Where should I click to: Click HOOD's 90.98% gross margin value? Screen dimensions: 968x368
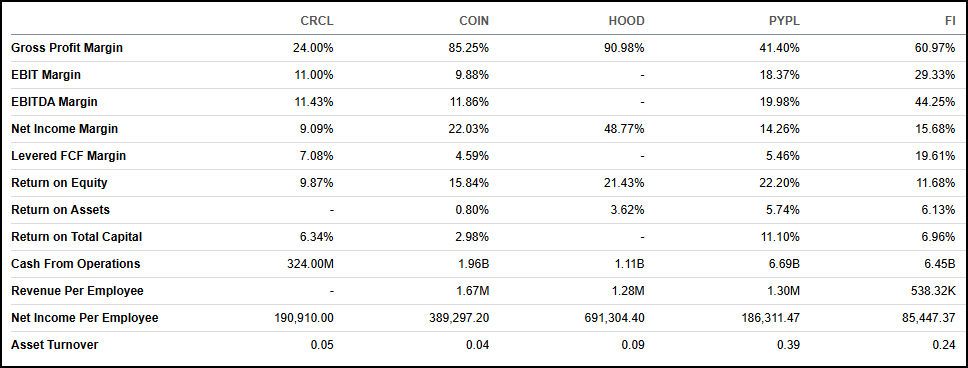coord(625,48)
